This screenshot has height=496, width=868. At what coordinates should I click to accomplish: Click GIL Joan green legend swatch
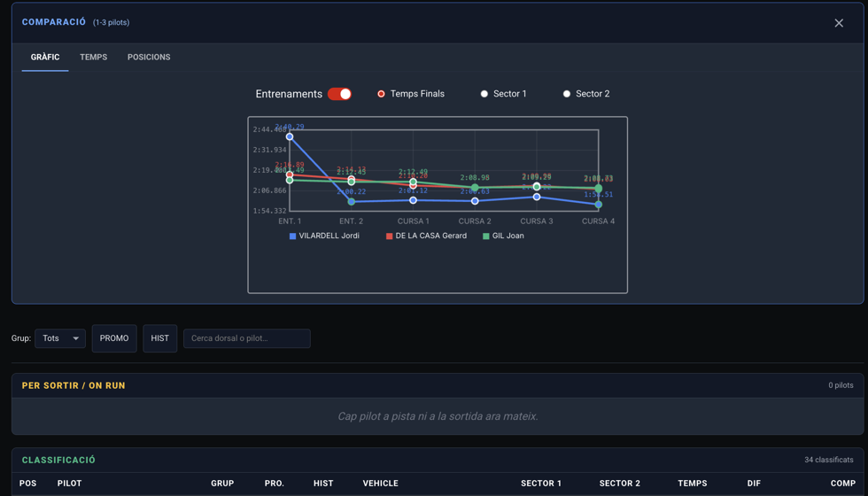(x=486, y=236)
